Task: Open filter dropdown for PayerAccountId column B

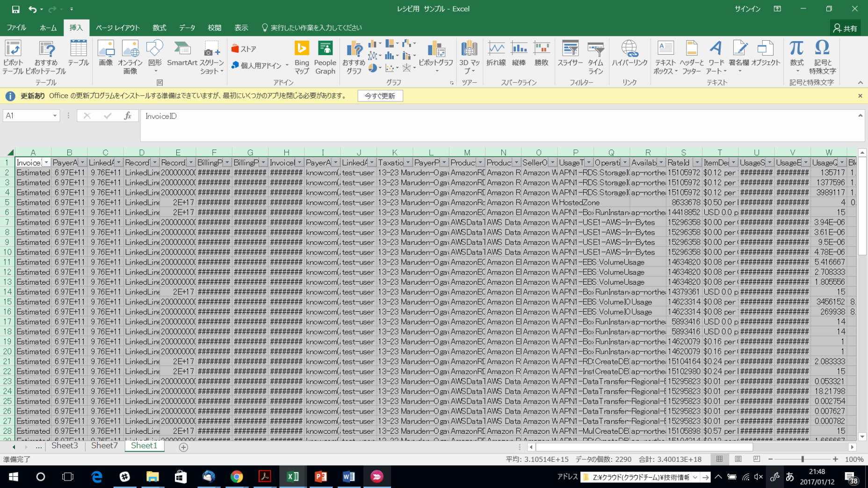Action: pos(82,162)
